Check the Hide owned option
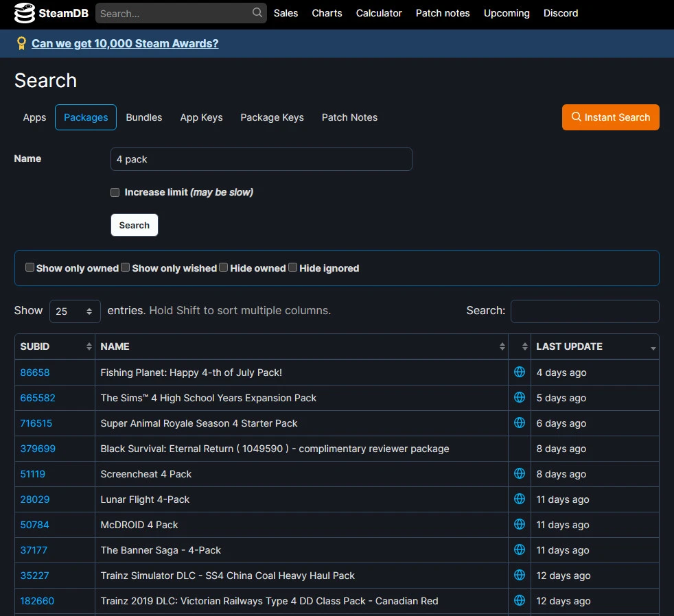 coord(223,268)
